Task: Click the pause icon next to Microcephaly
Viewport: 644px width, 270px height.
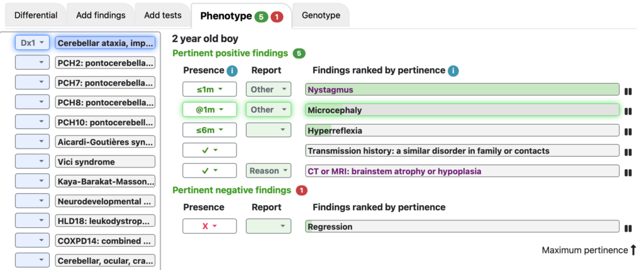Action: (628, 111)
